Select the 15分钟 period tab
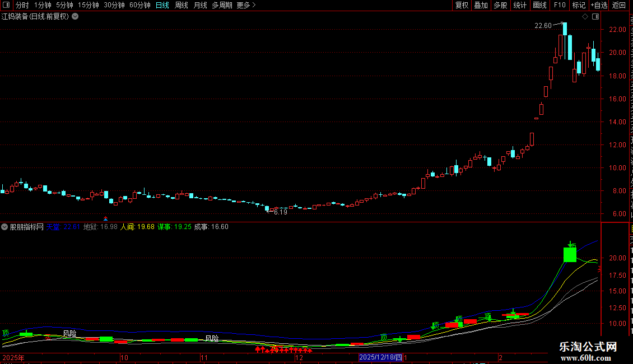633x364 pixels. (88, 5)
